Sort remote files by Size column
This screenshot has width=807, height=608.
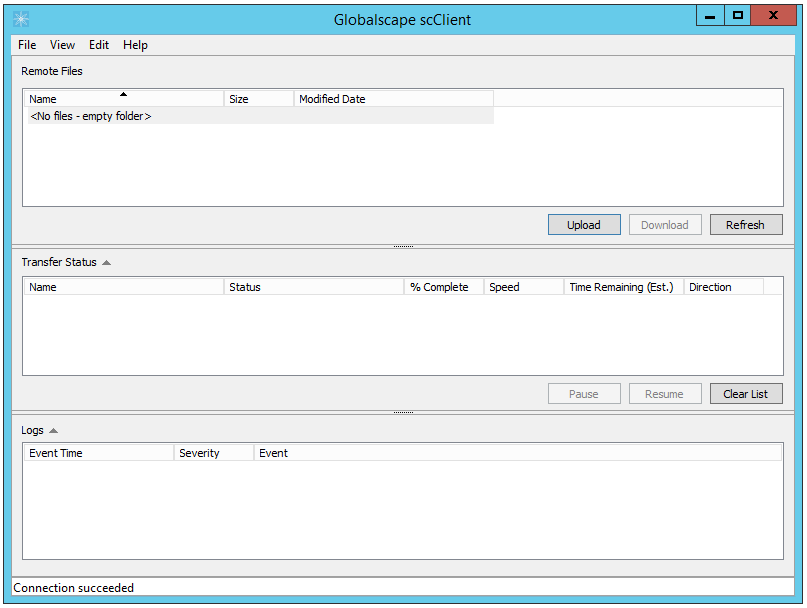(x=259, y=99)
